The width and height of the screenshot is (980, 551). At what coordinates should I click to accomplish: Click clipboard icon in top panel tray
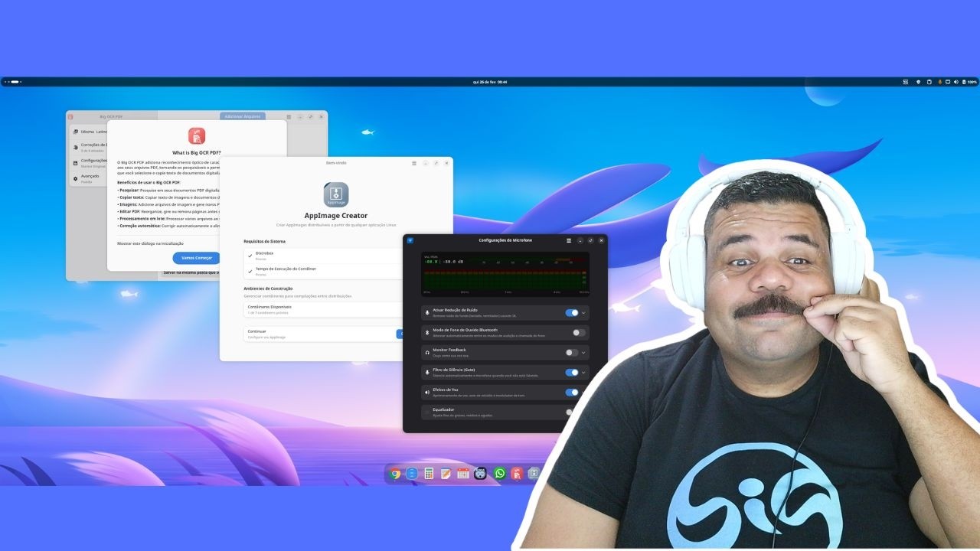[929, 82]
